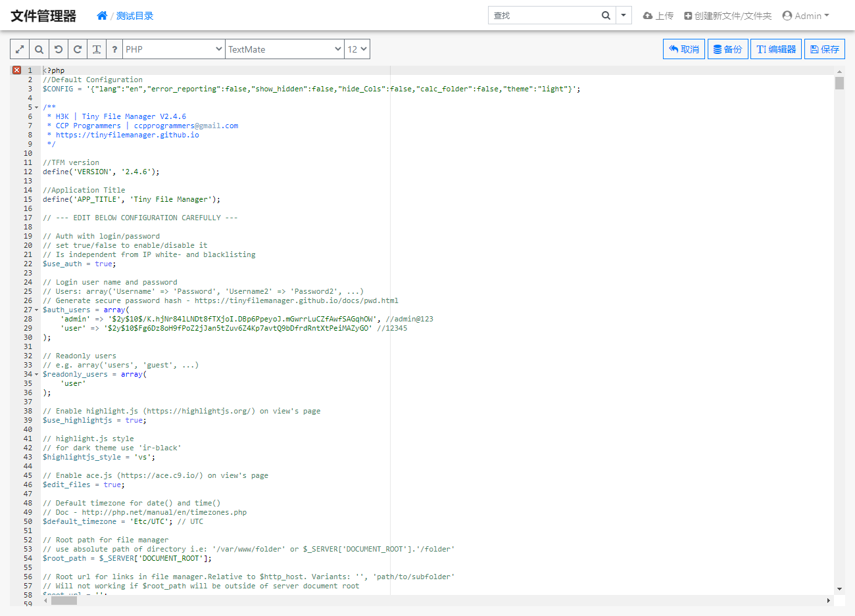Undo the last edit
855x616 pixels.
(x=59, y=49)
